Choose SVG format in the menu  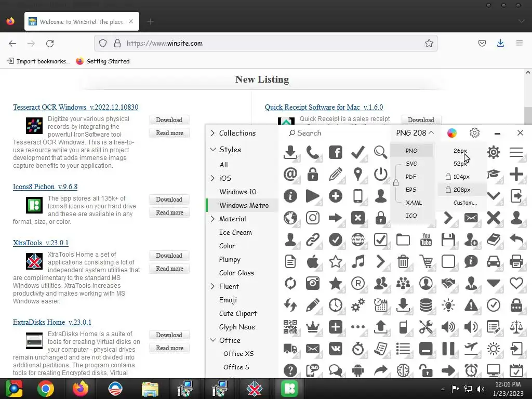(411, 164)
